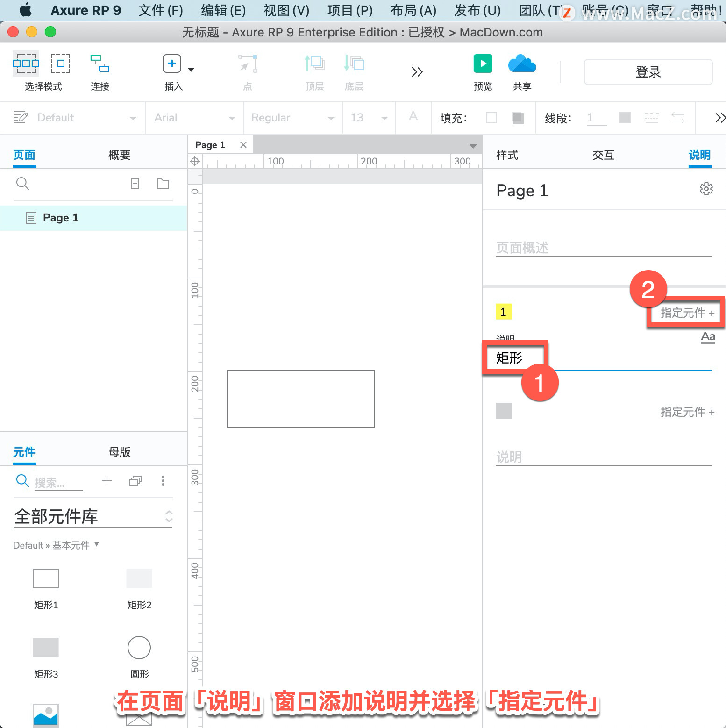The width and height of the screenshot is (726, 728).
Task: Choose the line arrow style icon
Action: point(678,118)
